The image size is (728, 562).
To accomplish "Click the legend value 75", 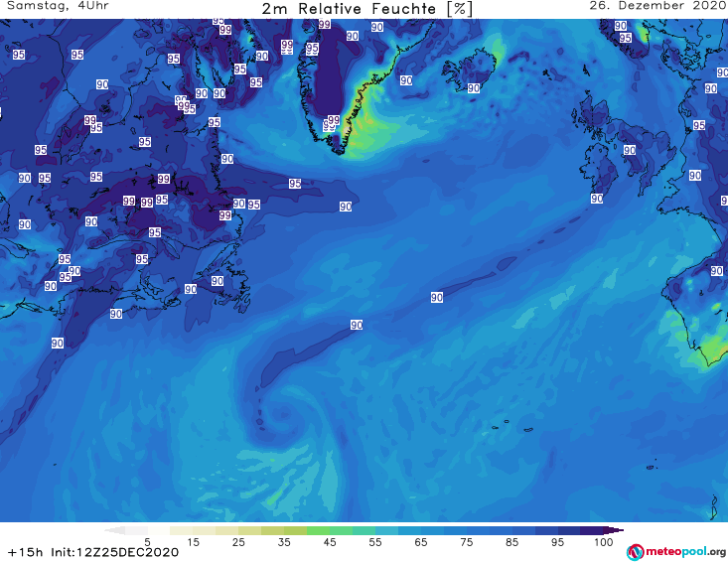I will tap(466, 542).
